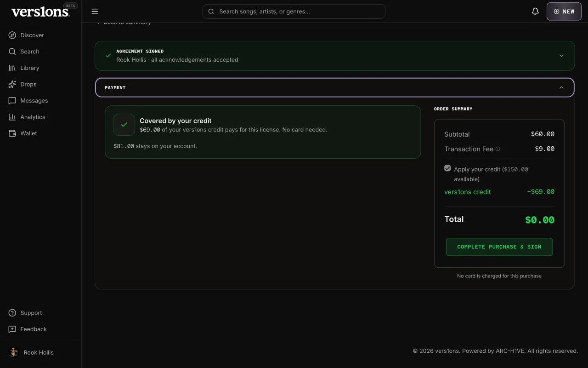Screen dimensions: 588x368
Task: Click the Payment section header
Action: coord(335,87)
